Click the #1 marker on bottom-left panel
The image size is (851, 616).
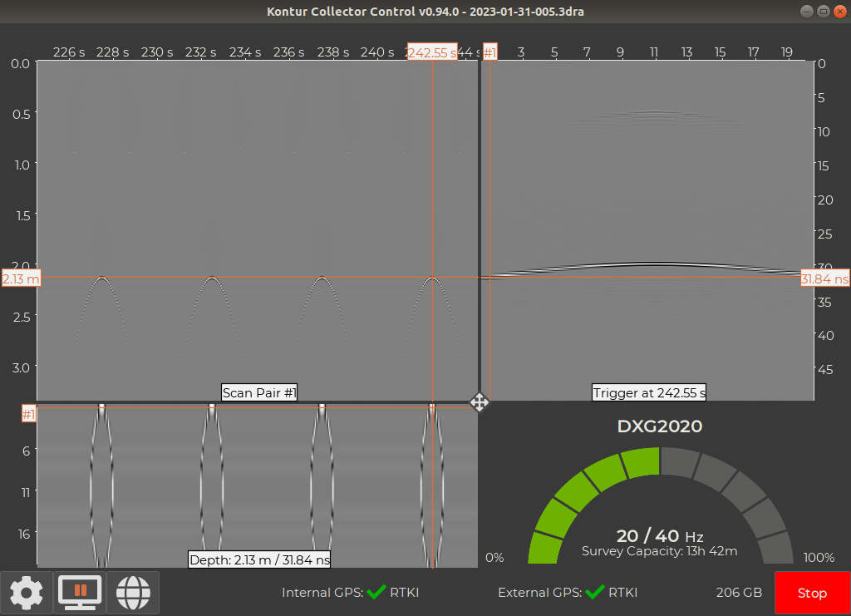pos(28,414)
